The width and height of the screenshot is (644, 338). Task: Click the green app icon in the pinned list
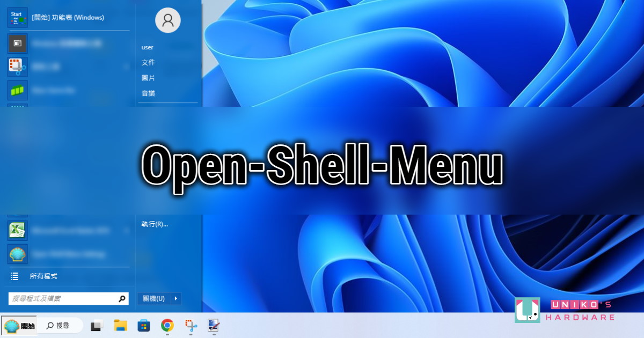pos(17,90)
